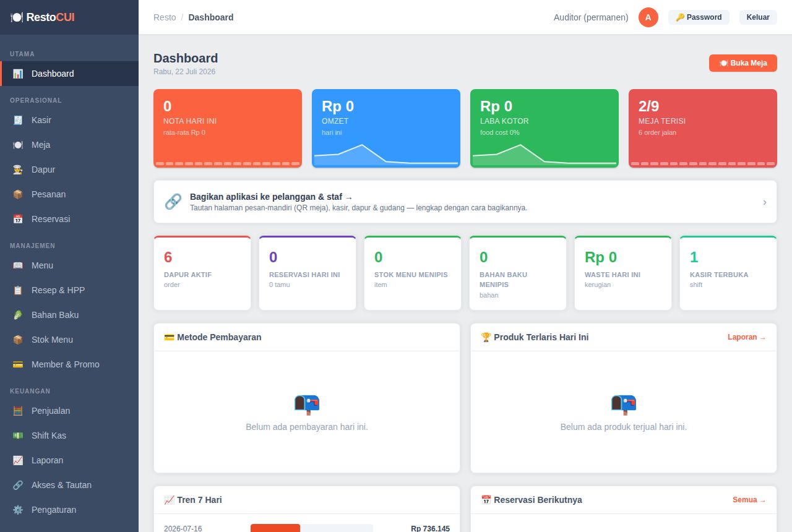Click the orange user avatar A

pos(648,17)
